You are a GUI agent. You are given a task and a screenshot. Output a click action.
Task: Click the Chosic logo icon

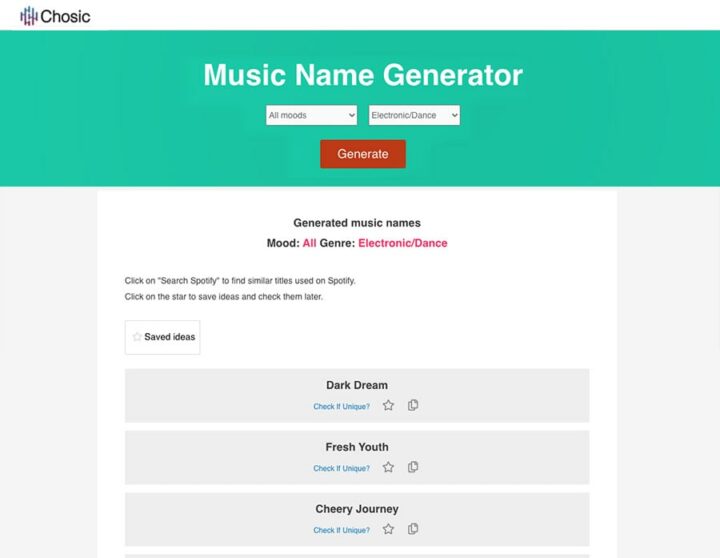point(29,16)
